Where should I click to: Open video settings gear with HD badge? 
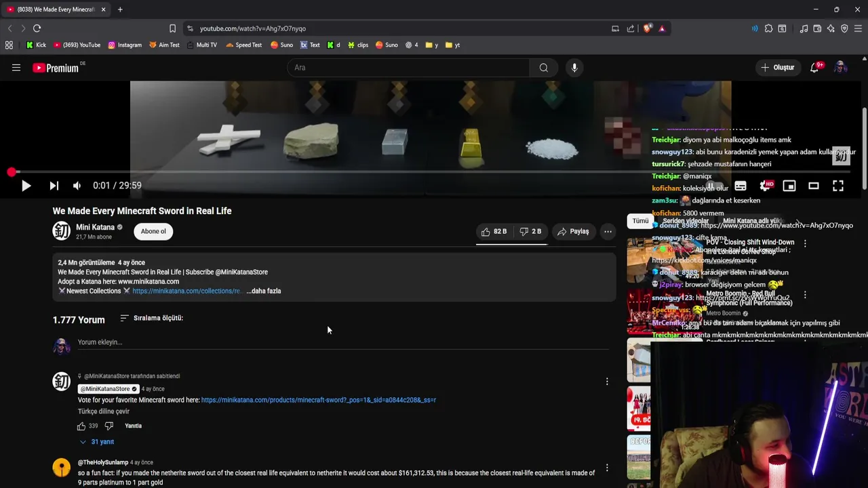766,186
